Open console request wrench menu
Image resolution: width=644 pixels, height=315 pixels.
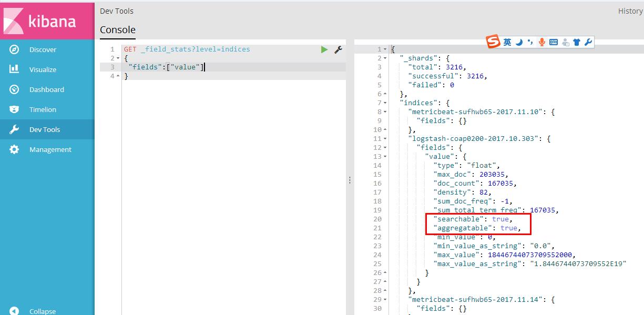pos(338,49)
